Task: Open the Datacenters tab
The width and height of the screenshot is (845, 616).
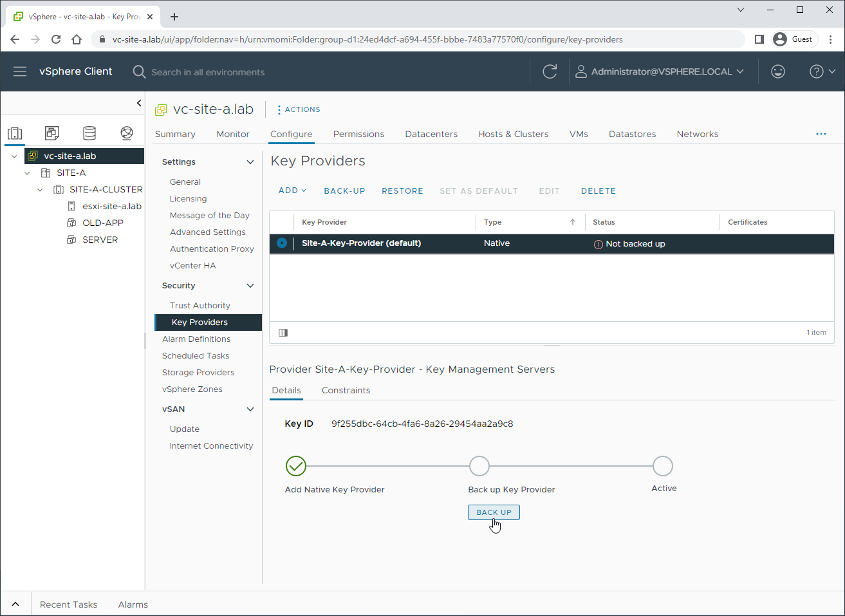Action: (431, 134)
